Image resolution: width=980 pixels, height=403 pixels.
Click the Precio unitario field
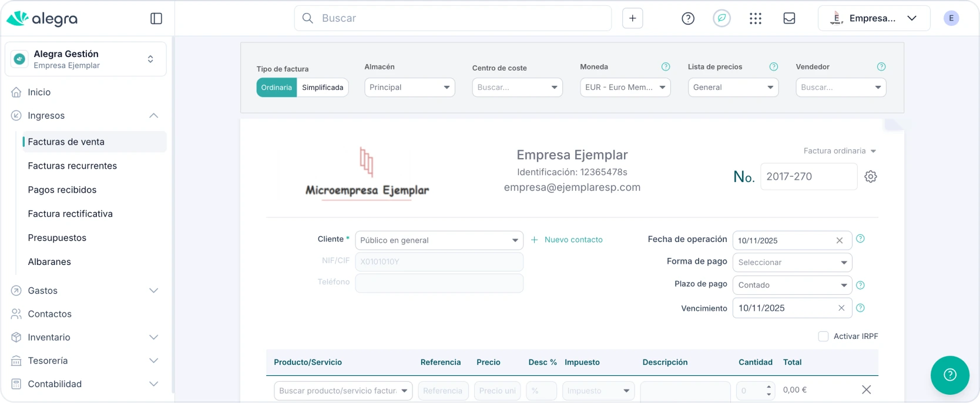tap(497, 391)
